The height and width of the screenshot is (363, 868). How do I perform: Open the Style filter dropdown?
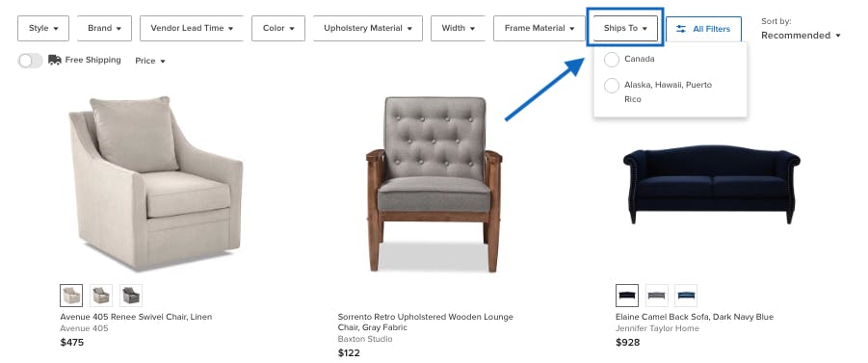[43, 28]
